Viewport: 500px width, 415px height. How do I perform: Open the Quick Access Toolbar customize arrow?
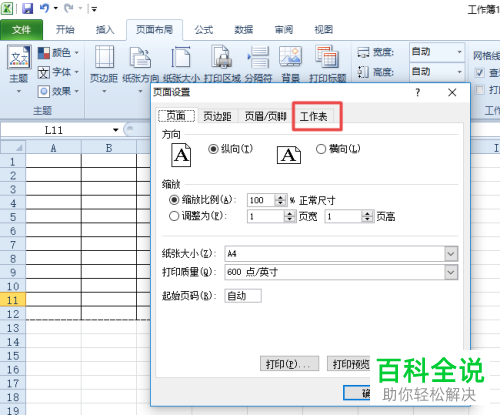click(94, 9)
